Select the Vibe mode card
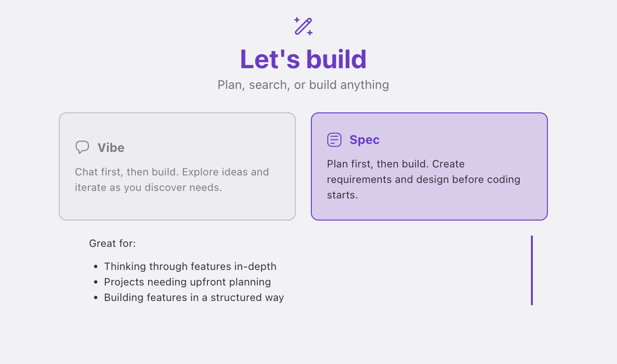This screenshot has height=364, width=617. pos(177,166)
